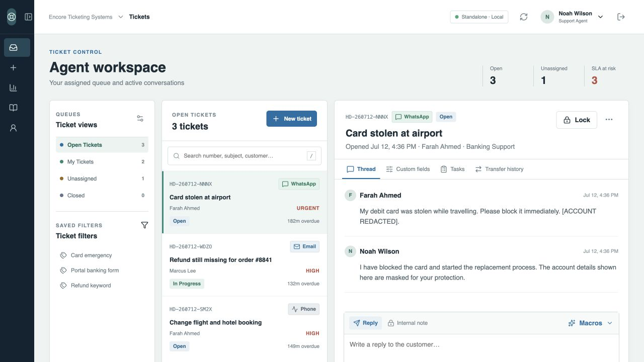Expand the Encore Ticketing Systems breadcrumb chevron
Viewport: 644px width, 362px height.
click(121, 17)
